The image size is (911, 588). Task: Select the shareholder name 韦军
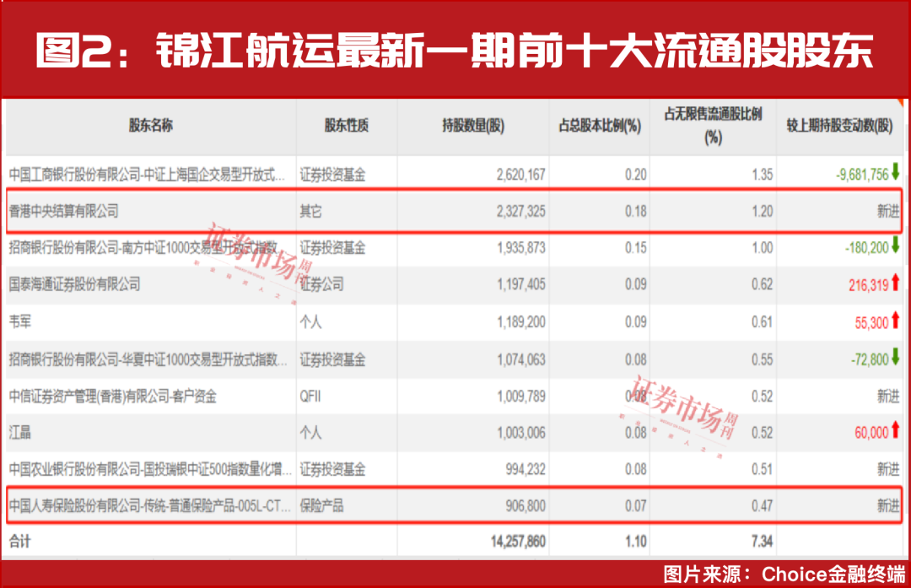pyautogui.click(x=19, y=321)
